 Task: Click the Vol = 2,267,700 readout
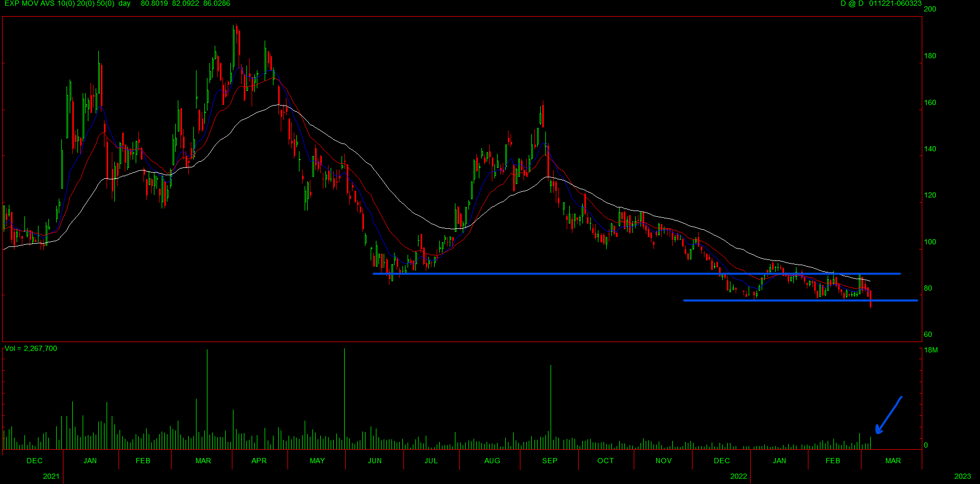(31, 348)
